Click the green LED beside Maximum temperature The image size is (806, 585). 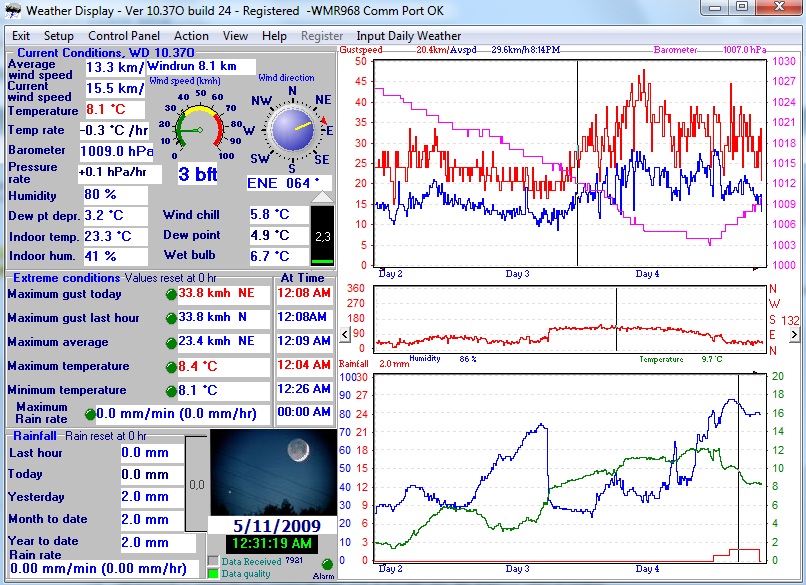click(x=171, y=367)
